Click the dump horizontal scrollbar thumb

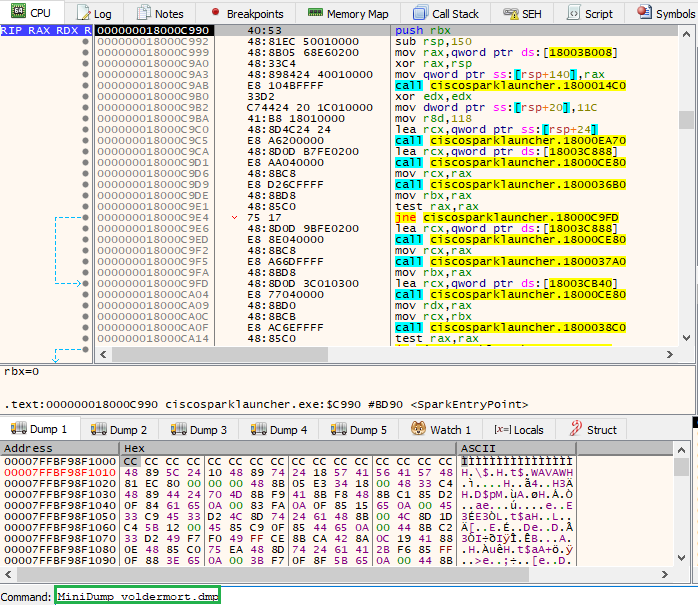[272, 574]
